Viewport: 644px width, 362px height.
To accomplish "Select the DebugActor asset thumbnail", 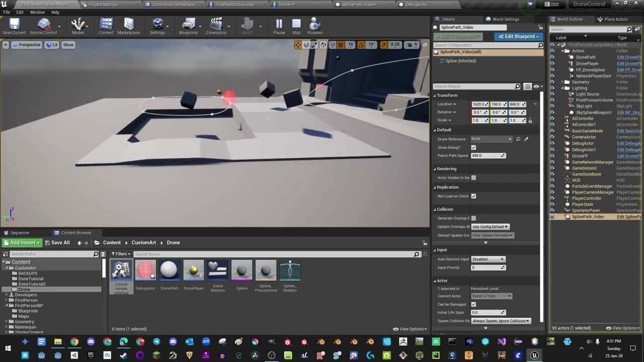I will [x=145, y=270].
